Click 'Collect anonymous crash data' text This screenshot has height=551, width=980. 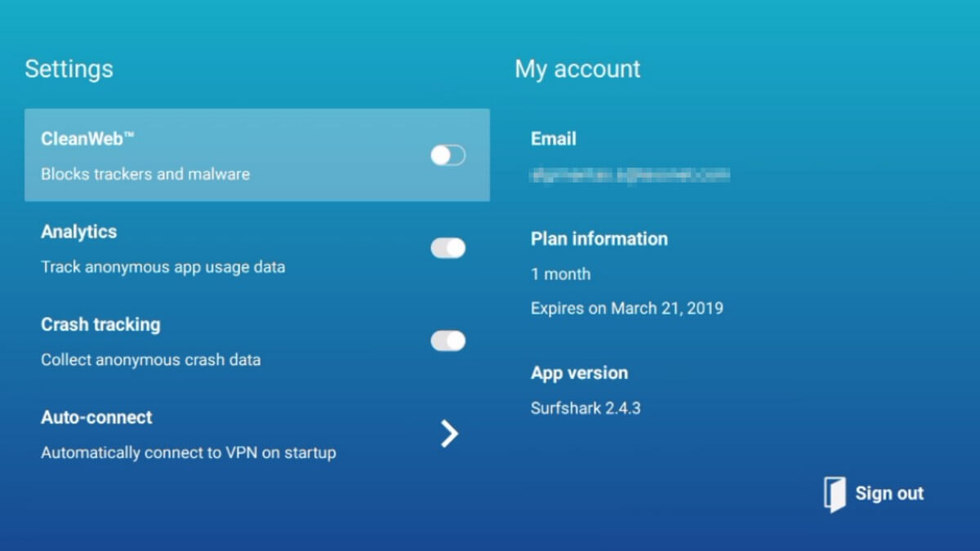click(x=151, y=359)
